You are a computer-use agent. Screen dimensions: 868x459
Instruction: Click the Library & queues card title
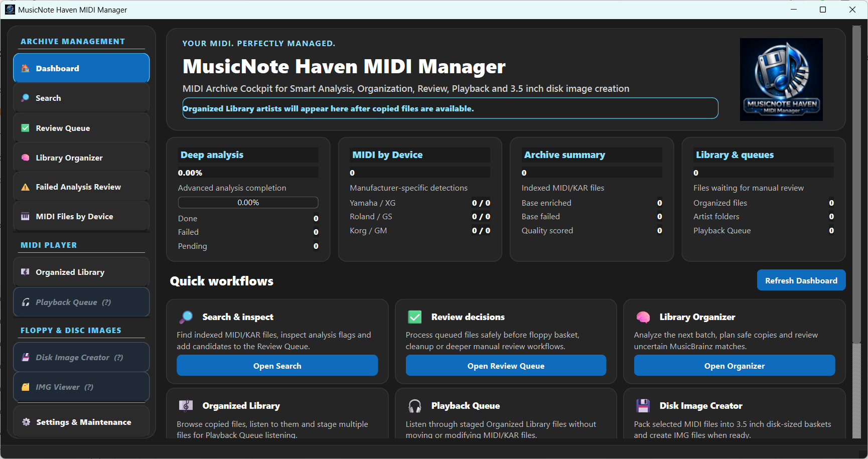(735, 155)
